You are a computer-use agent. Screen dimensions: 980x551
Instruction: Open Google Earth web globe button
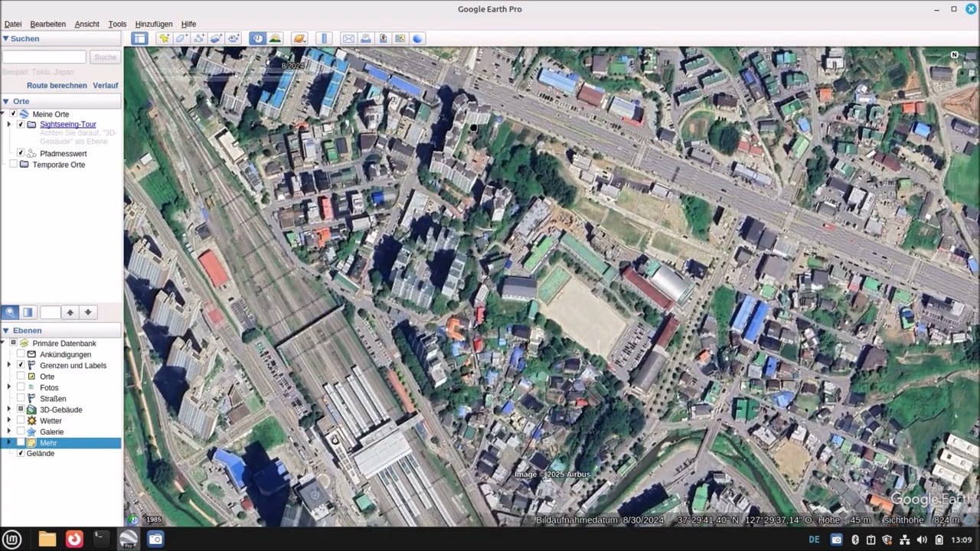tap(418, 38)
